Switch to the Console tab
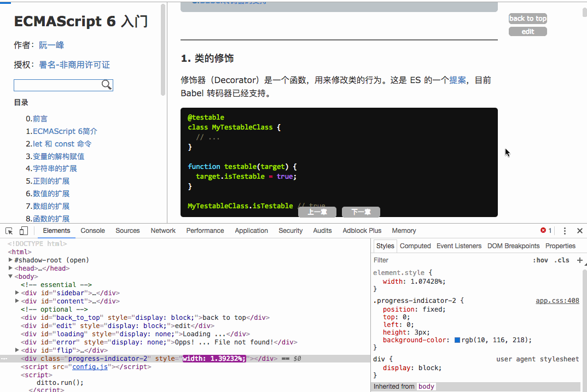This screenshot has width=587, height=392. [92, 231]
